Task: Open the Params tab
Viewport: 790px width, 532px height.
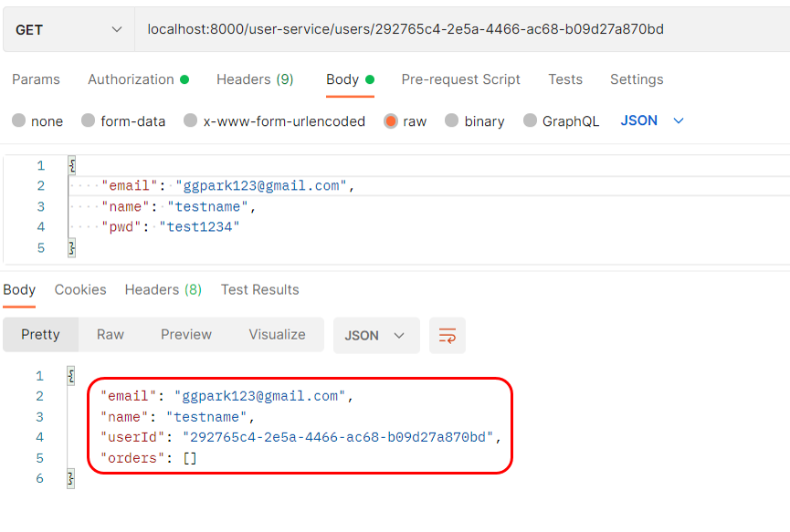Action: click(x=36, y=79)
